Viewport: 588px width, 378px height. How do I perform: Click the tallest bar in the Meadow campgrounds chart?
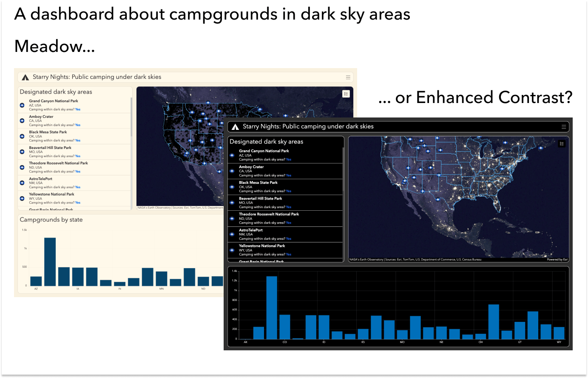tap(50, 262)
